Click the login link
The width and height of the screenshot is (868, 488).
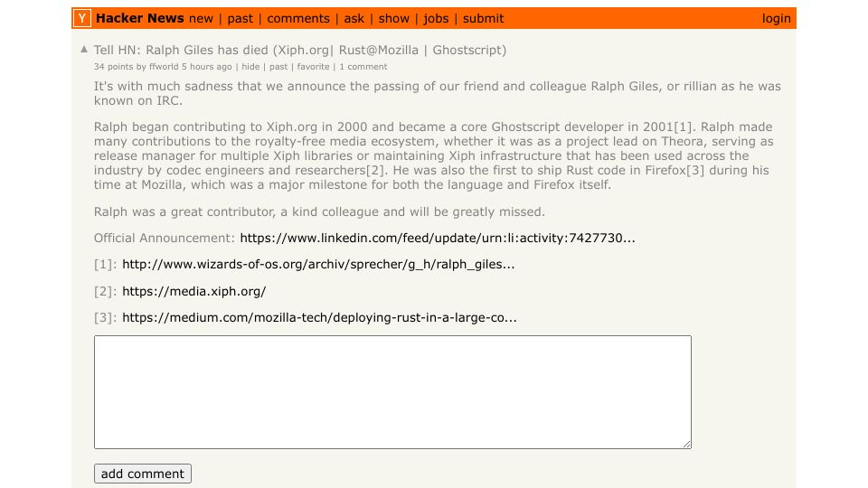[776, 18]
